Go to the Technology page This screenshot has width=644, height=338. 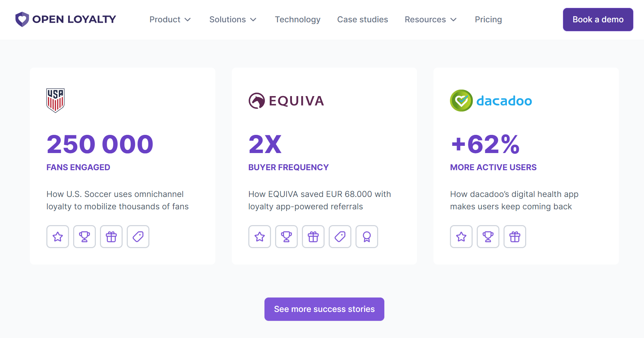(297, 20)
